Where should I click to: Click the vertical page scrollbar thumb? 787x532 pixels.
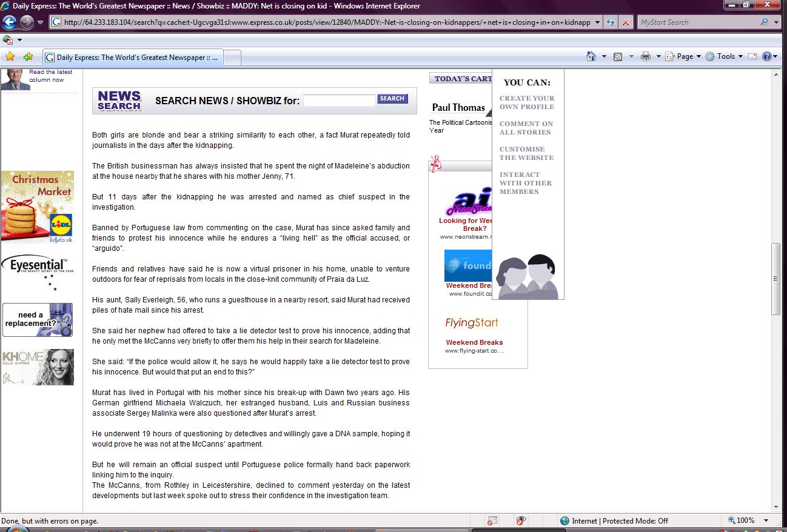pos(775,279)
